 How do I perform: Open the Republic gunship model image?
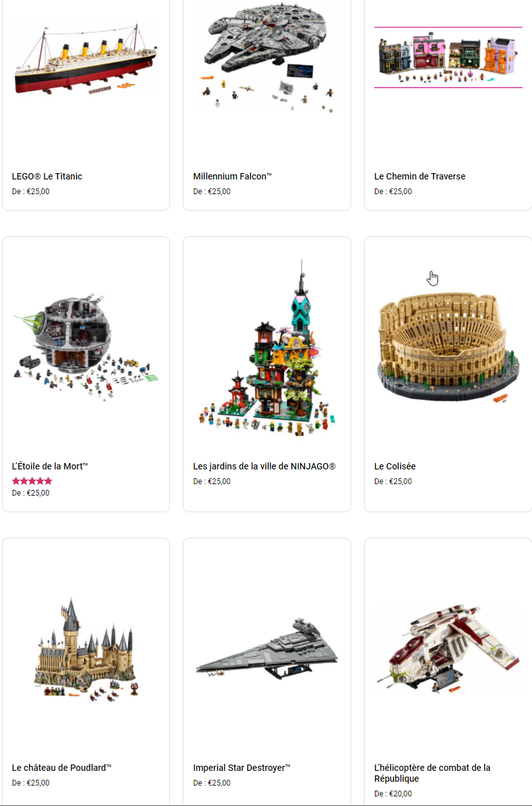pos(448,650)
